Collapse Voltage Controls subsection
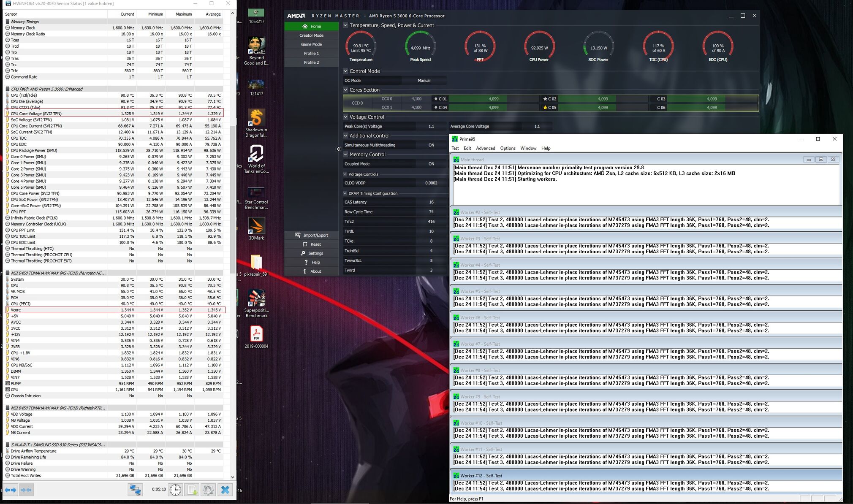853x504 pixels. (345, 174)
